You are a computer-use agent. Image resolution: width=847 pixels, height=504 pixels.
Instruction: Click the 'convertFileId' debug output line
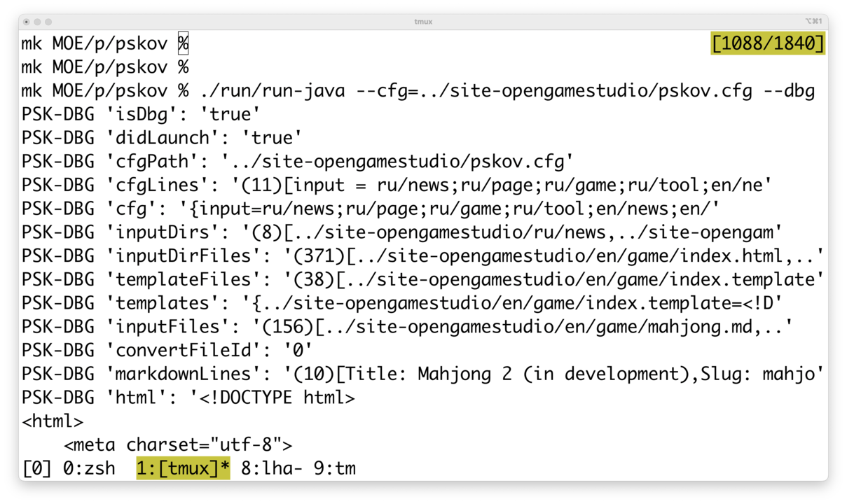point(167,349)
